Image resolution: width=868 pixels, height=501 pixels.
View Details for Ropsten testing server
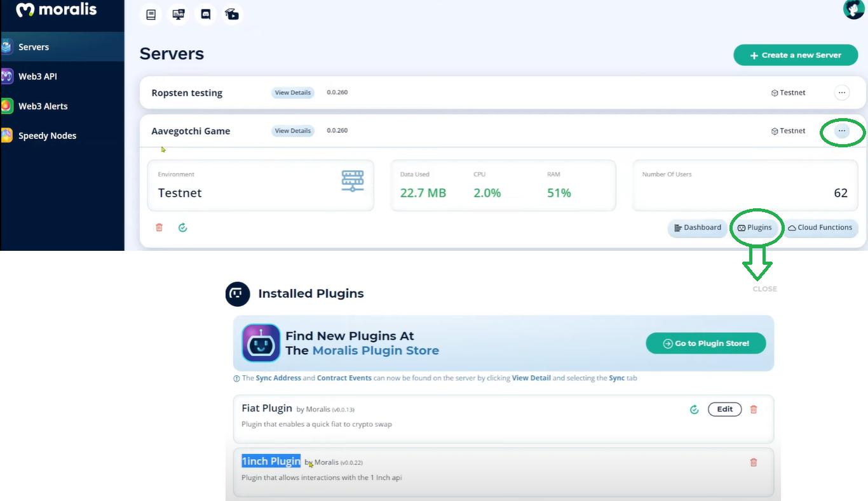click(x=292, y=93)
